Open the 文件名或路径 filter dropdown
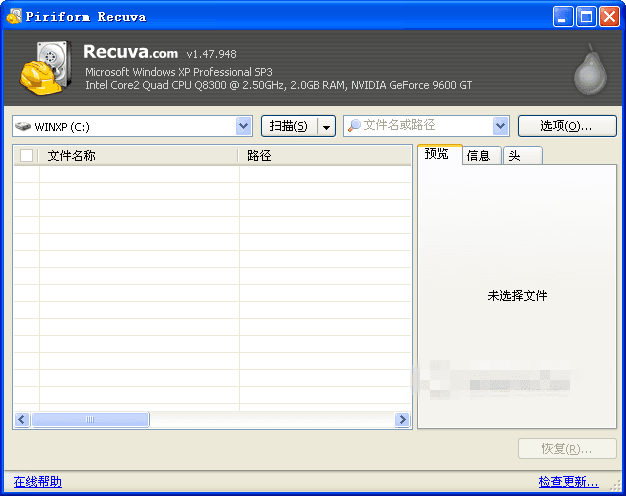This screenshot has width=626, height=496. point(501,126)
